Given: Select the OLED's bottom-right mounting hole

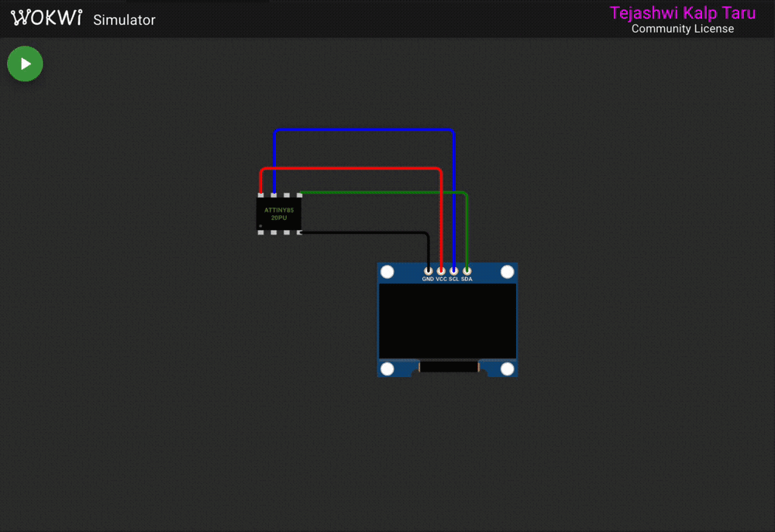Looking at the screenshot, I should click(508, 369).
